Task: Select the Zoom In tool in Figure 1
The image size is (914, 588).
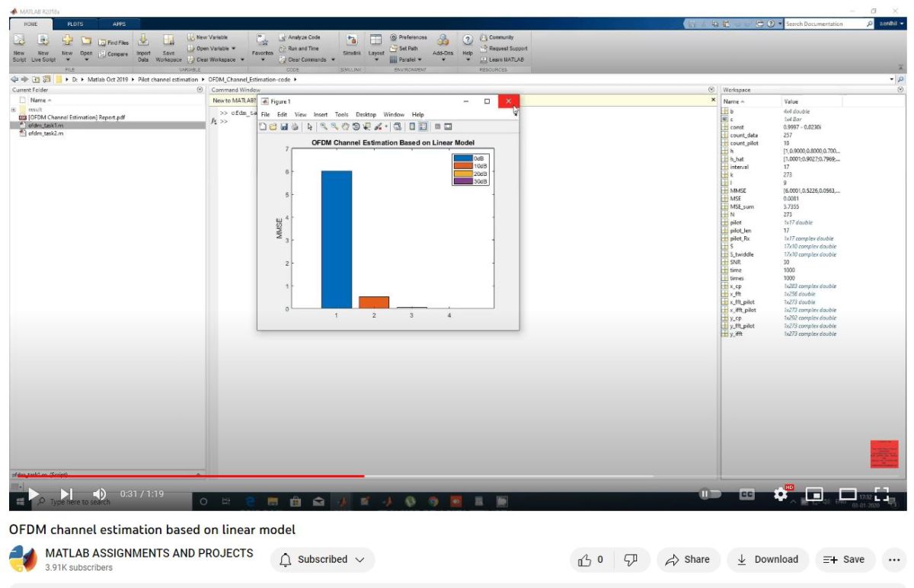Action: tap(324, 126)
